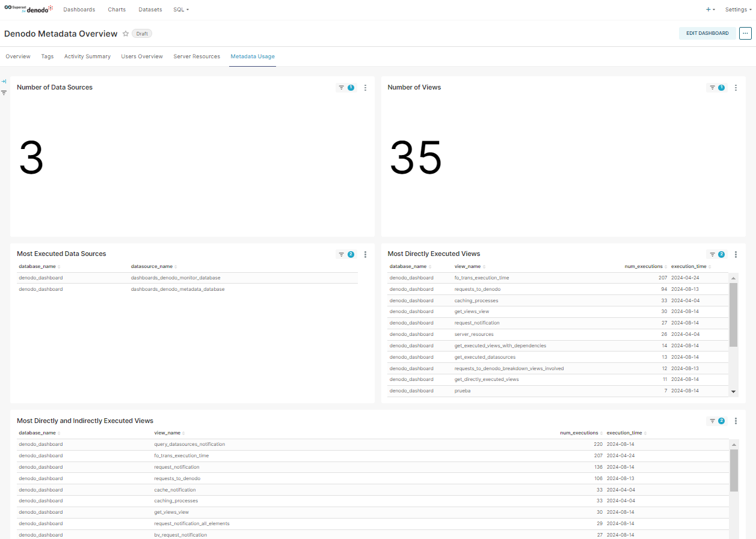
Task: Sort Directly and Indirectly Executed Views by execution_time
Action: (627, 433)
